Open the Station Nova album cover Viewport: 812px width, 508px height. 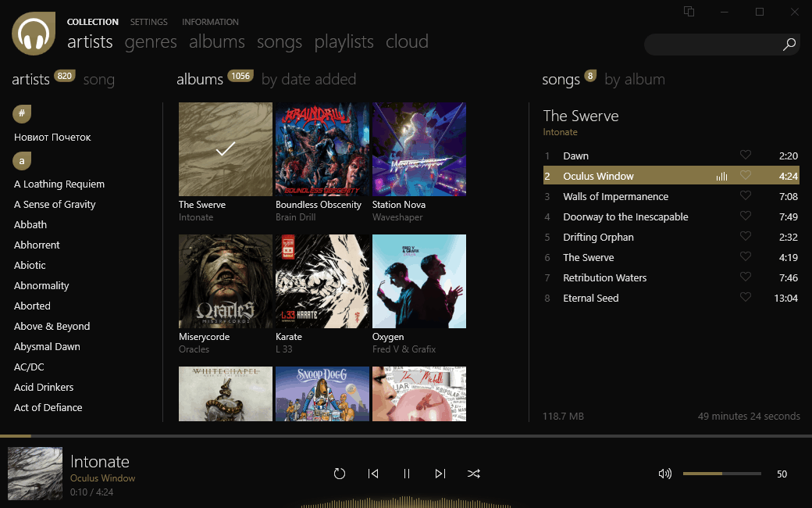click(419, 149)
